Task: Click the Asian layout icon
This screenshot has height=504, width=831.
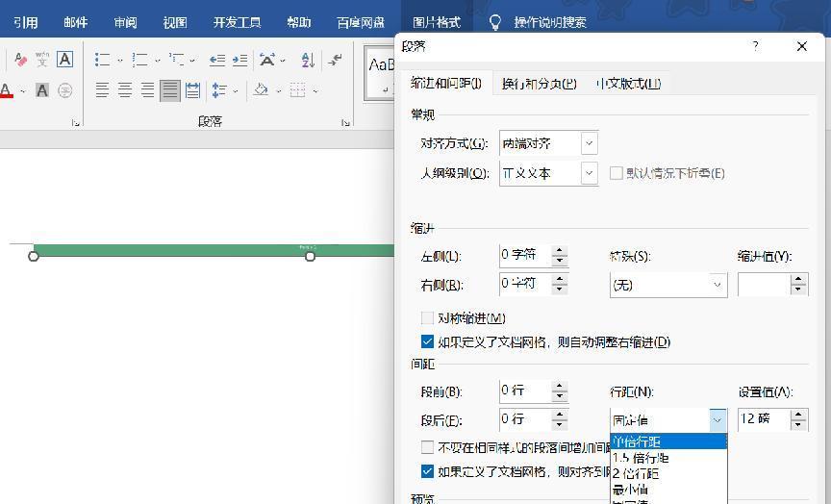Action: coord(267,60)
